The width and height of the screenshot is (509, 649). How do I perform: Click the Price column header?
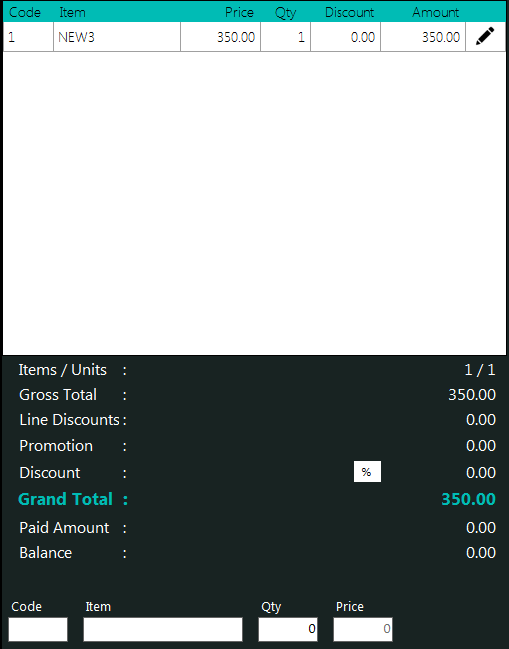click(239, 12)
